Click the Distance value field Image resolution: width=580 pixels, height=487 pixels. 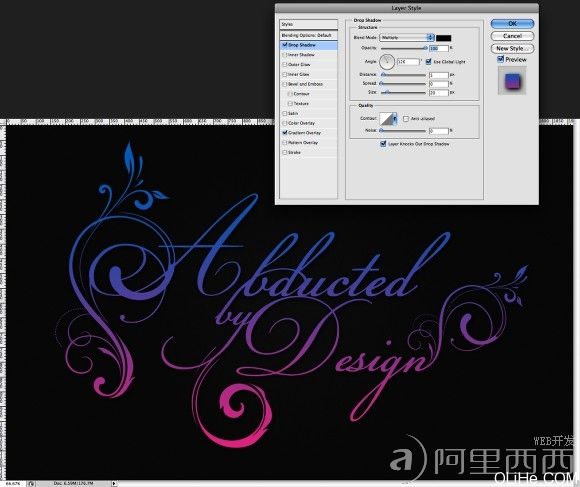point(439,75)
